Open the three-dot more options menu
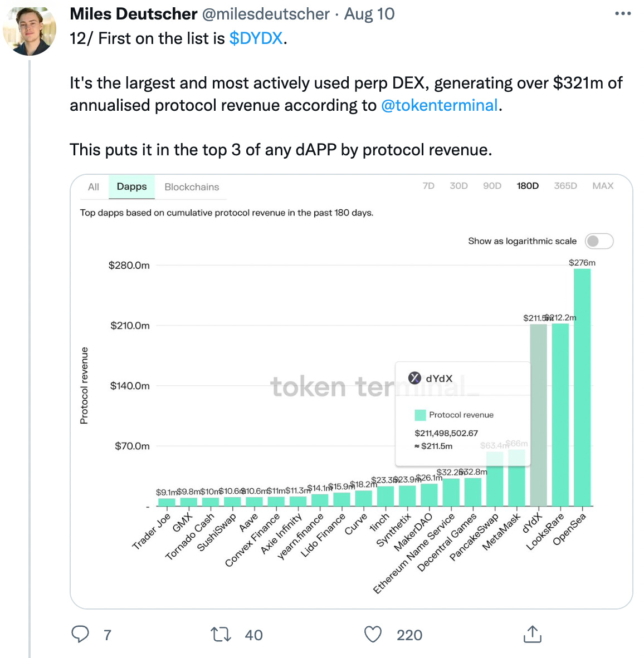The height and width of the screenshot is (658, 644). click(x=623, y=13)
